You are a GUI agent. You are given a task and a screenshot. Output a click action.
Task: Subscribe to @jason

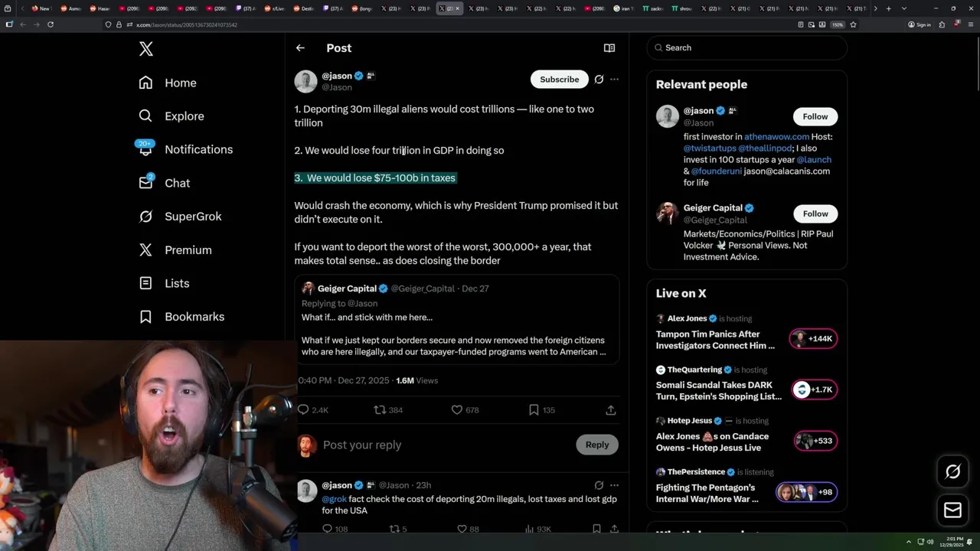pos(559,79)
